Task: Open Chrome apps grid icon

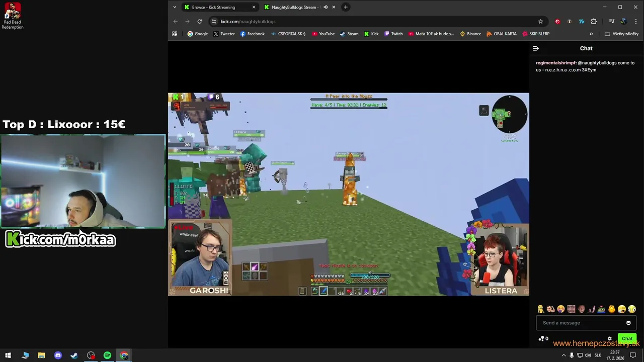Action: [175, 34]
